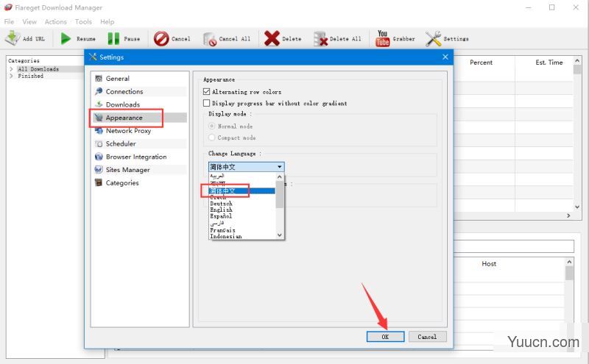The height and width of the screenshot is (364, 589).
Task: Click the Cancel All toolbar icon
Action: (x=210, y=39)
